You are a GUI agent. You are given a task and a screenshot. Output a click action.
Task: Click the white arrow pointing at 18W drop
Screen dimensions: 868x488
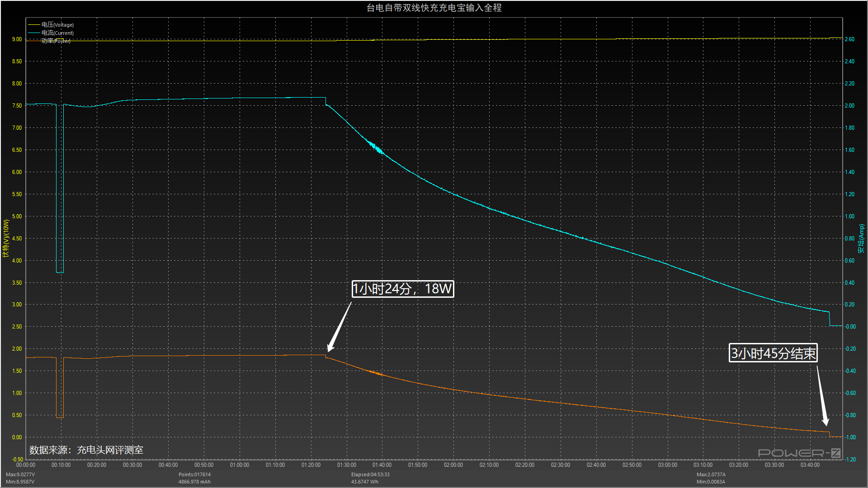339,328
